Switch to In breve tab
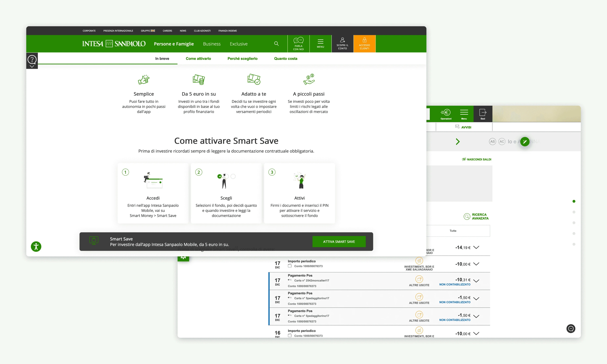The width and height of the screenshot is (607, 364). [162, 58]
